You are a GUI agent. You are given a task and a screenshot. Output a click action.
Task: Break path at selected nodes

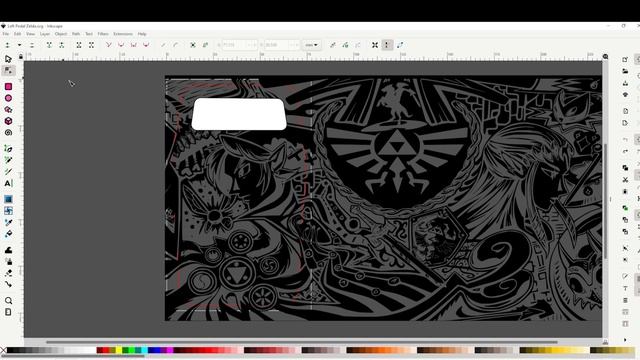62,45
